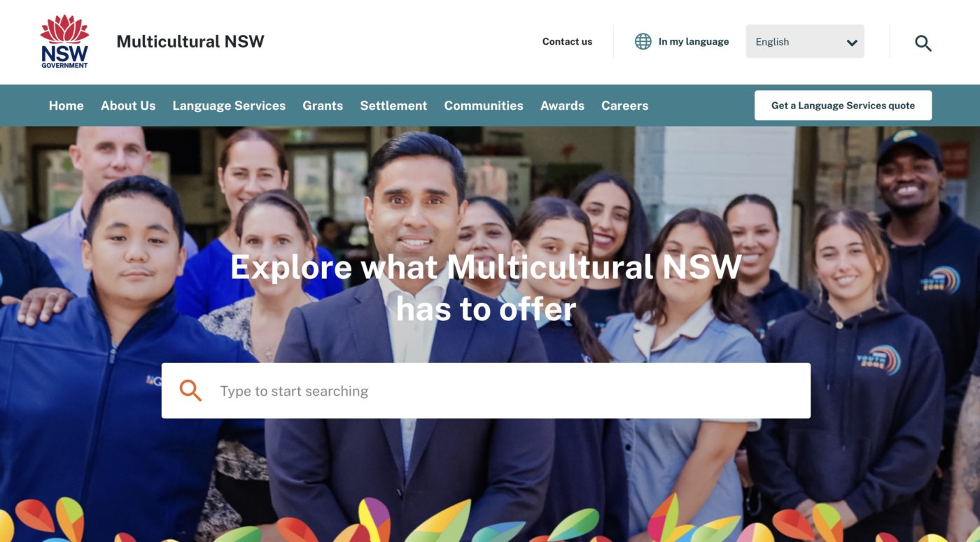Image resolution: width=980 pixels, height=542 pixels.
Task: Go to About Us in navigation
Action: coord(128,106)
